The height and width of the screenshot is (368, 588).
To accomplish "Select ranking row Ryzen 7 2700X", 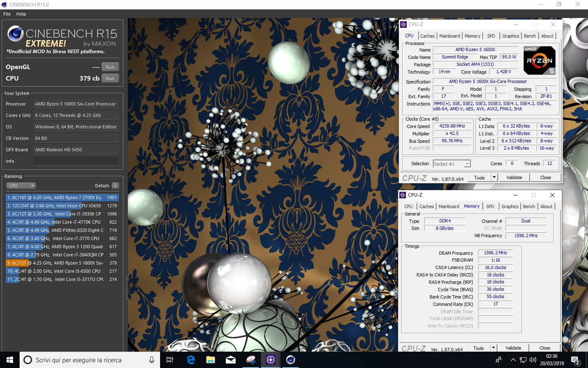I will 62,197.
